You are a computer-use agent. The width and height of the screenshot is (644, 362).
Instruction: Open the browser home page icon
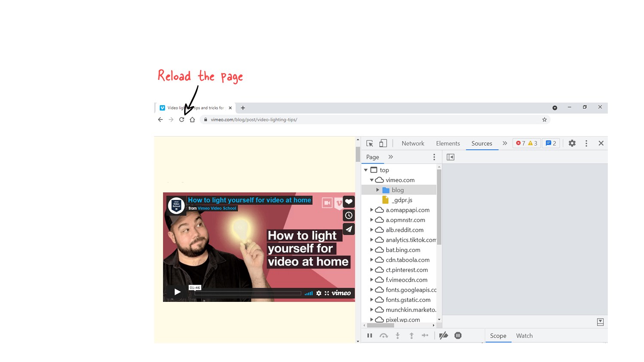tap(192, 120)
